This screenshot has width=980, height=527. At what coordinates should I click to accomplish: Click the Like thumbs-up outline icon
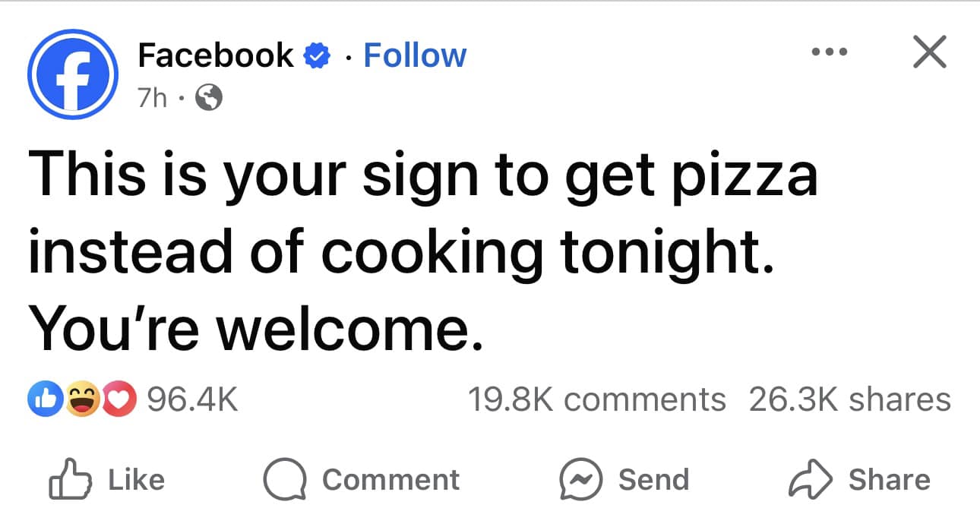(68, 478)
